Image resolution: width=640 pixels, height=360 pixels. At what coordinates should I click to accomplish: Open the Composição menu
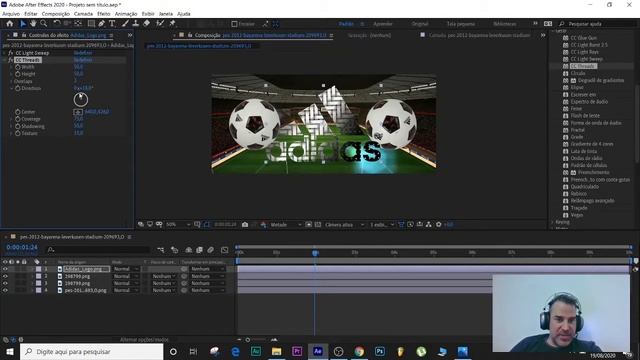pos(56,14)
